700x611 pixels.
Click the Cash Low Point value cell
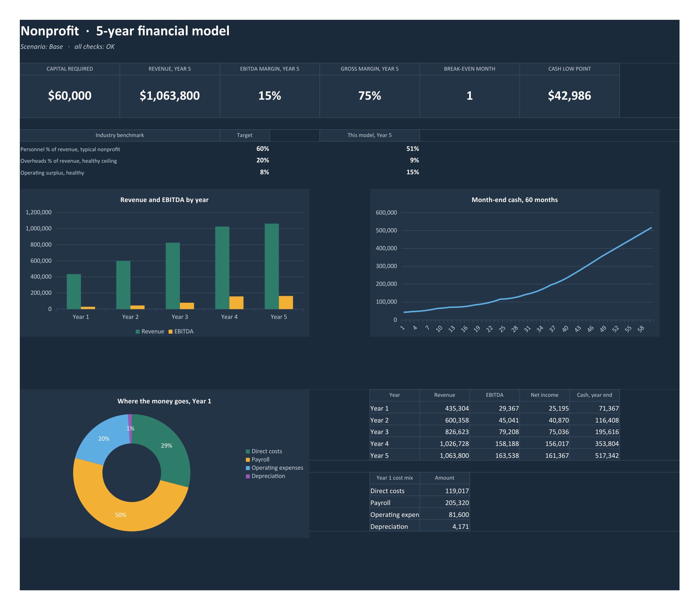[569, 96]
